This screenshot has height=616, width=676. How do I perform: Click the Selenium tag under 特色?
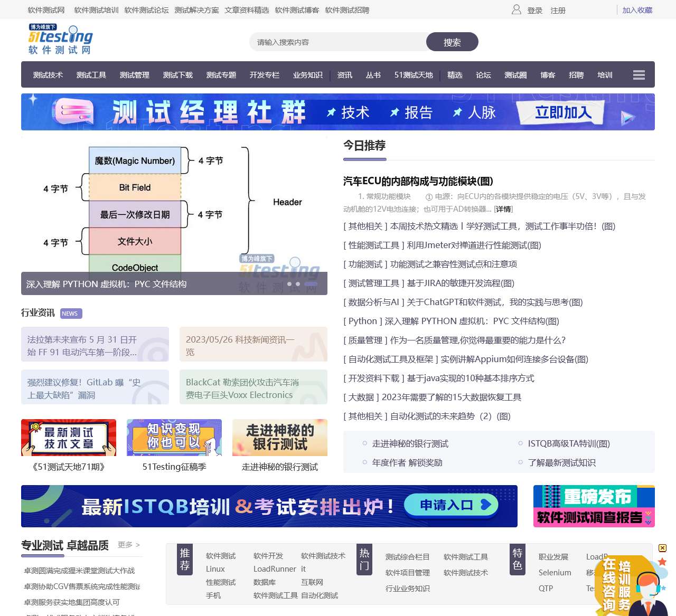point(555,573)
